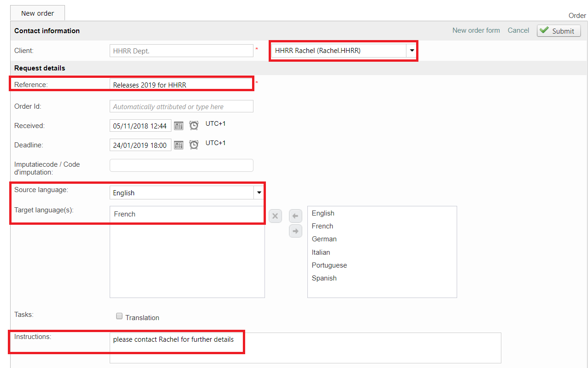Viewport: 588px width, 368px height.
Task: Switch to the New order tab
Action: [x=38, y=13]
